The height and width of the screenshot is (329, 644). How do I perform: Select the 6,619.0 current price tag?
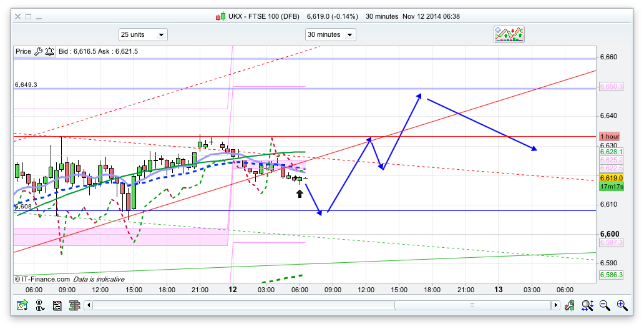point(612,178)
